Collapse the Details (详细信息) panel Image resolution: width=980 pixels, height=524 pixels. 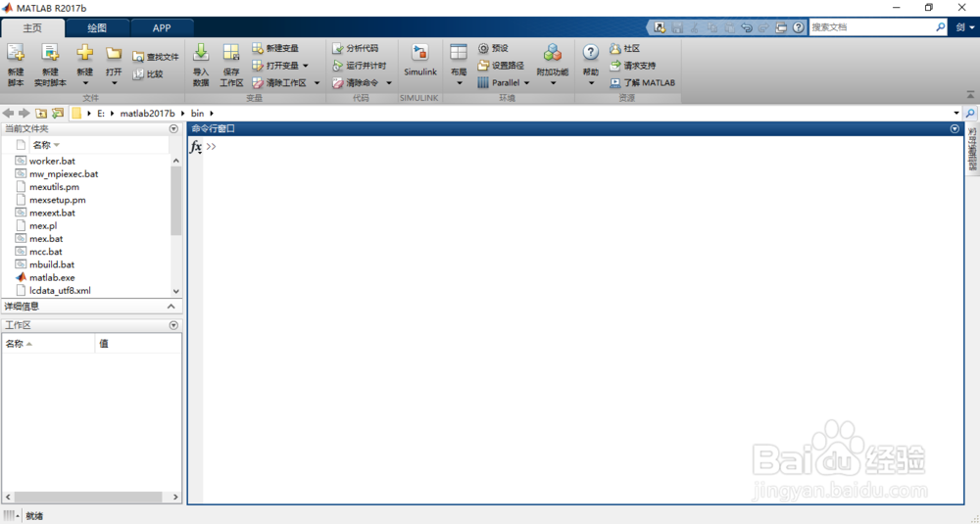171,306
